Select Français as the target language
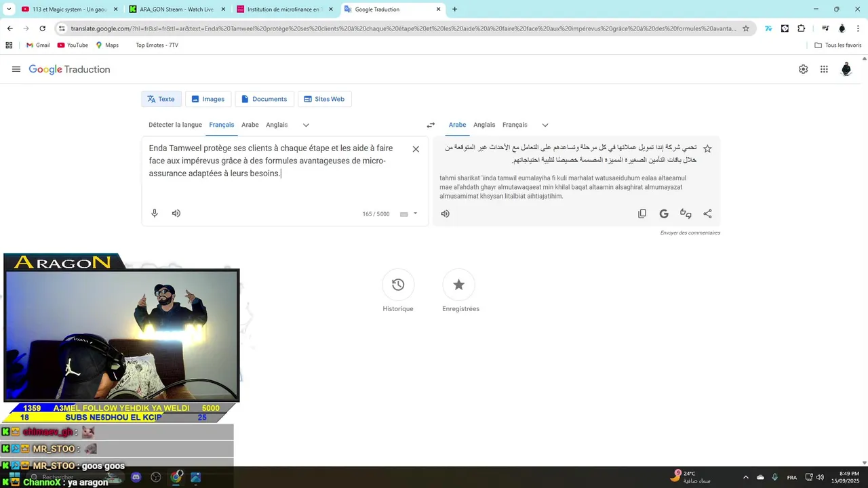The height and width of the screenshot is (488, 868). (x=515, y=125)
